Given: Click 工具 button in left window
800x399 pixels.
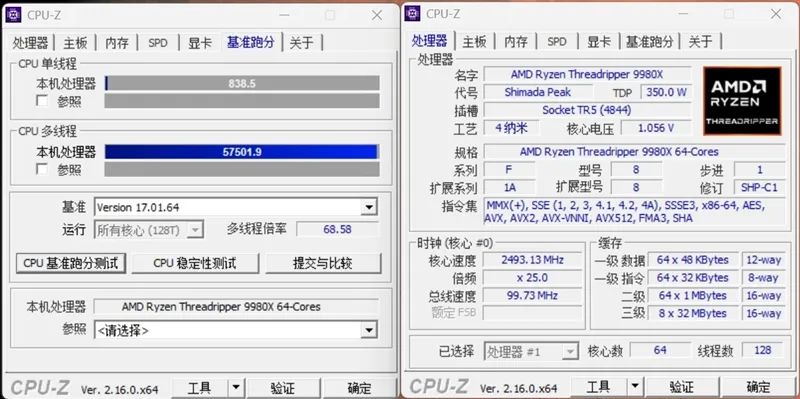Looking at the screenshot, I should pyautogui.click(x=199, y=388).
